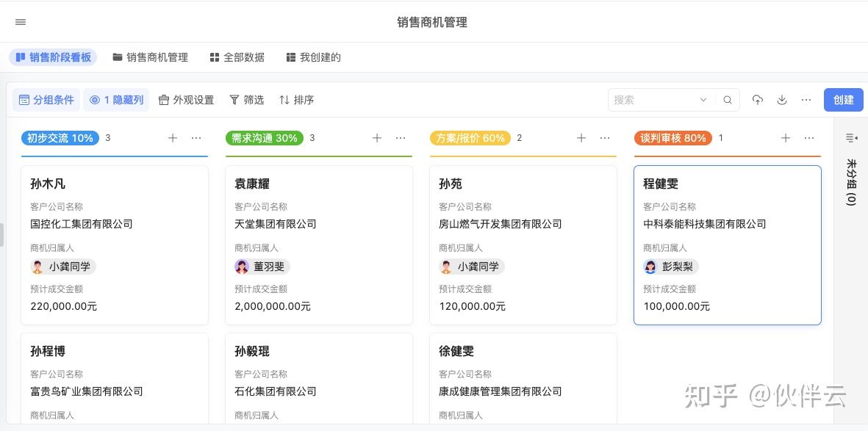Click the search magnifier icon
Image resolution: width=868 pixels, height=431 pixels.
(728, 100)
